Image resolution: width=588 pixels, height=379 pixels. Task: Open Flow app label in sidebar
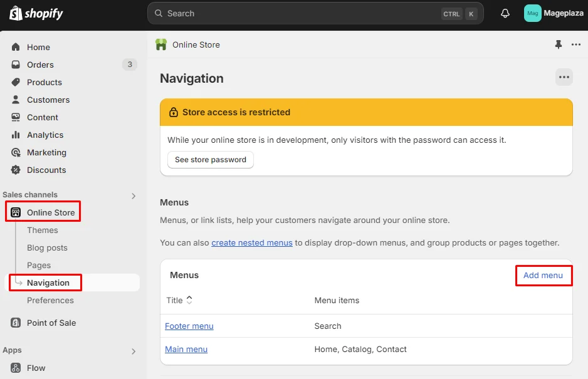pos(36,368)
